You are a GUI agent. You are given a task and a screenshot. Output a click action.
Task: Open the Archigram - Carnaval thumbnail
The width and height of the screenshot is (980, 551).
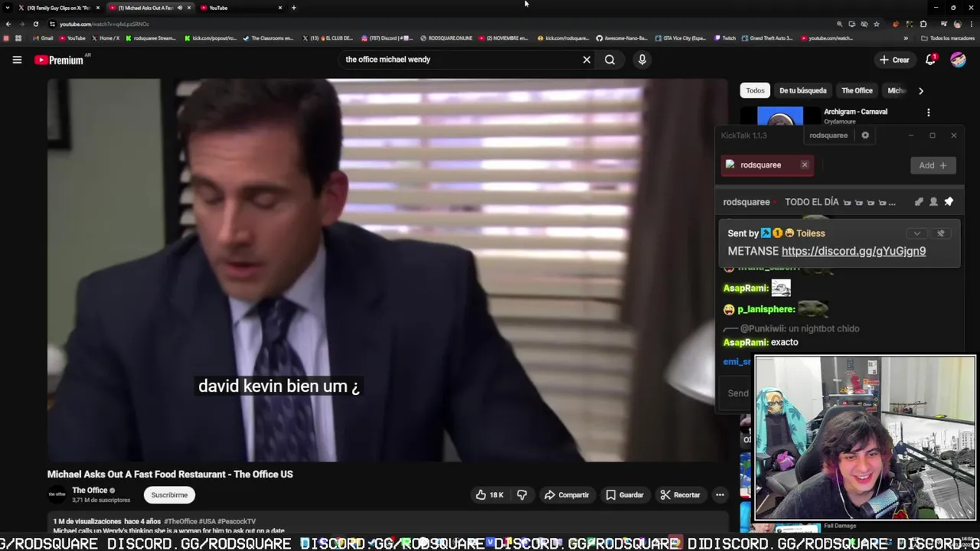780,116
